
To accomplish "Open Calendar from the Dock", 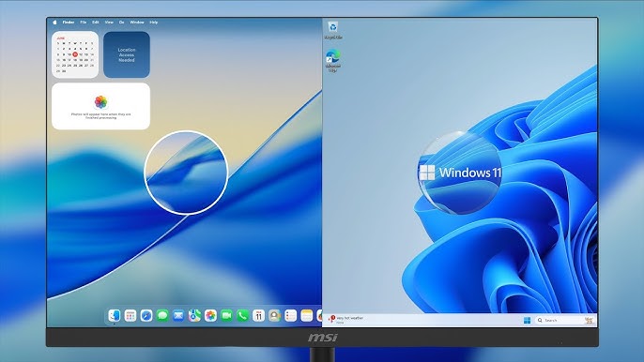I will click(x=258, y=315).
